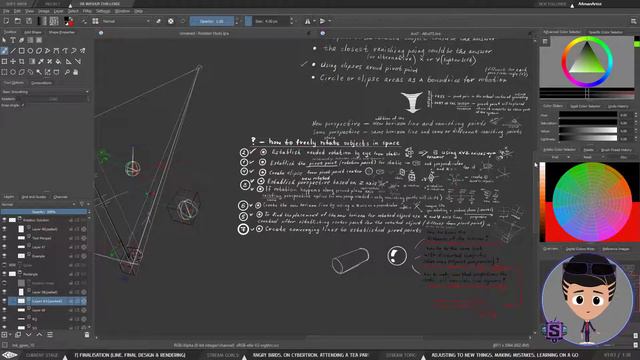Click the Value slider in Color Sliders

pyautogui.click(x=588, y=131)
